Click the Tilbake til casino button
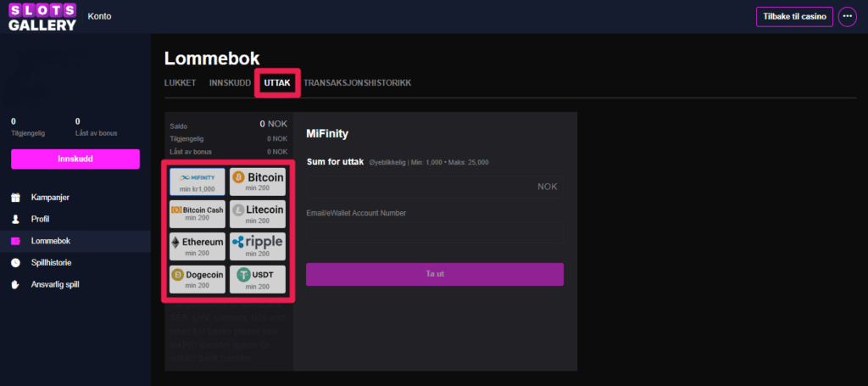This screenshot has height=386, width=868. [794, 17]
